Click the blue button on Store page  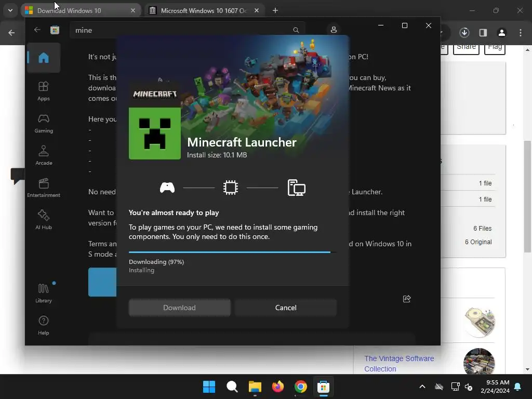pyautogui.click(x=102, y=282)
